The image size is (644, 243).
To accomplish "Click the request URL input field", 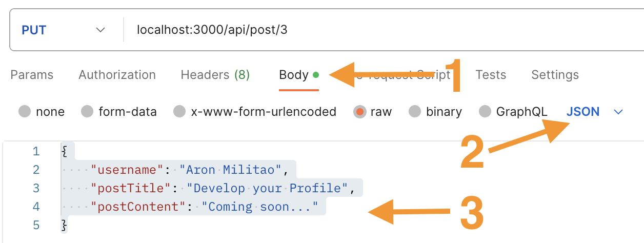I will [359, 30].
